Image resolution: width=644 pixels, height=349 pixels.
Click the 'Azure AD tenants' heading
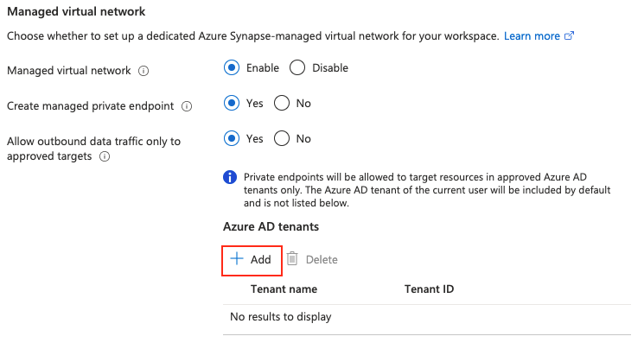[271, 226]
